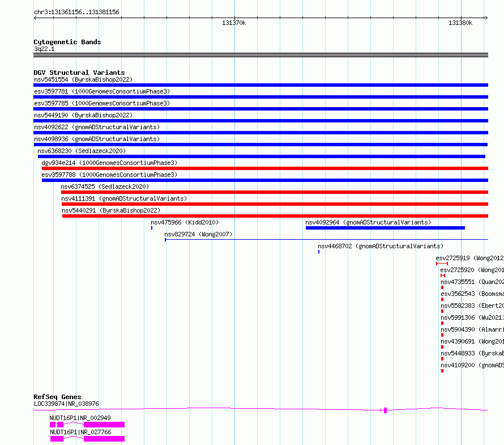Viewport: 504px width, 445px height.
Task: Click the 131380k ruler tick label
Action: pyautogui.click(x=460, y=23)
